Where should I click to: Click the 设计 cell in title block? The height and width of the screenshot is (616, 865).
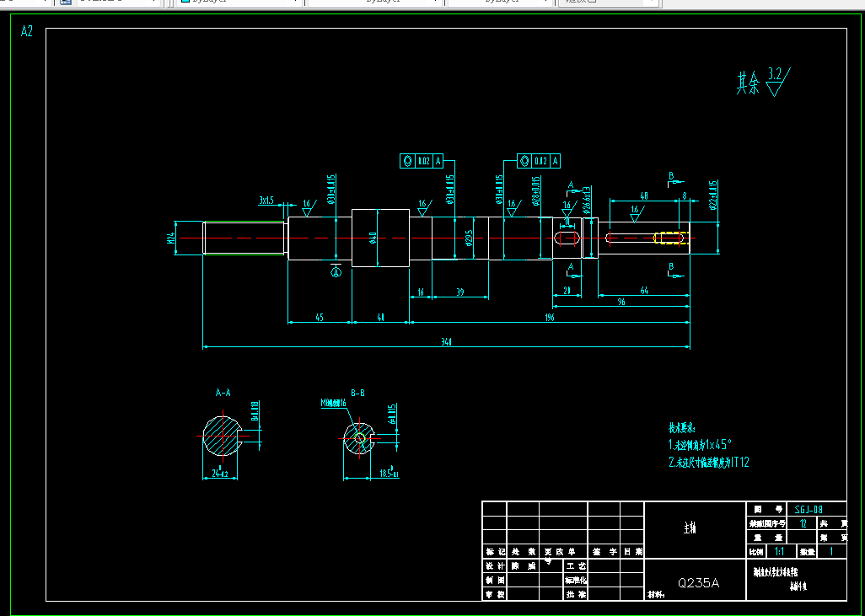[494, 565]
